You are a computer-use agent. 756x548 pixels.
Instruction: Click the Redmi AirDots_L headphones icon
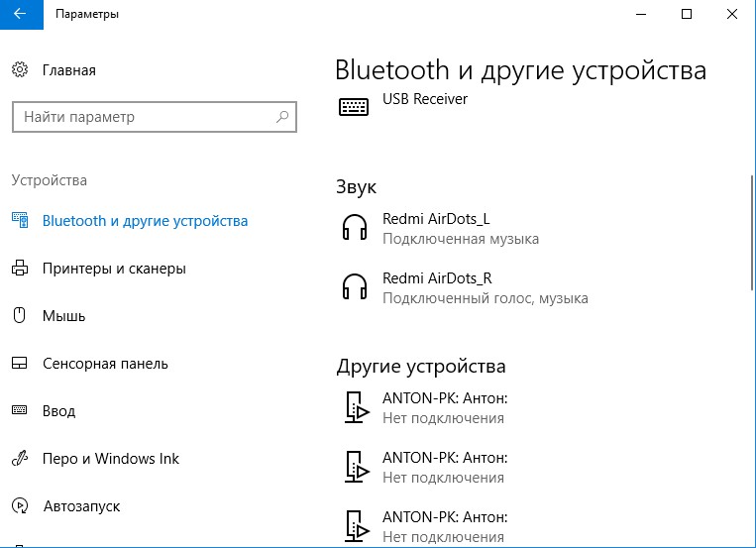tap(354, 229)
